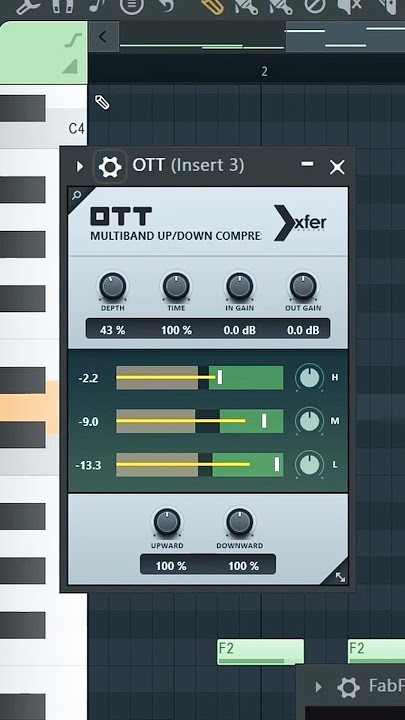
Task: Click the OUT GAIN knob
Action: pyautogui.click(x=303, y=286)
